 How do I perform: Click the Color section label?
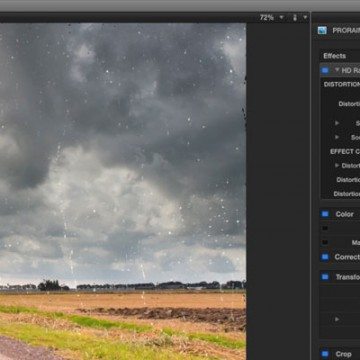344,214
